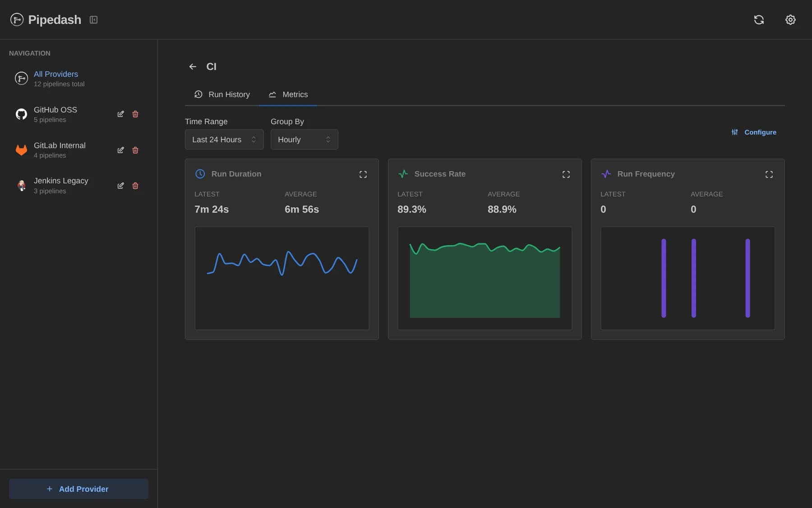Image resolution: width=812 pixels, height=508 pixels.
Task: Delete the GitLab Internal provider
Action: click(135, 150)
